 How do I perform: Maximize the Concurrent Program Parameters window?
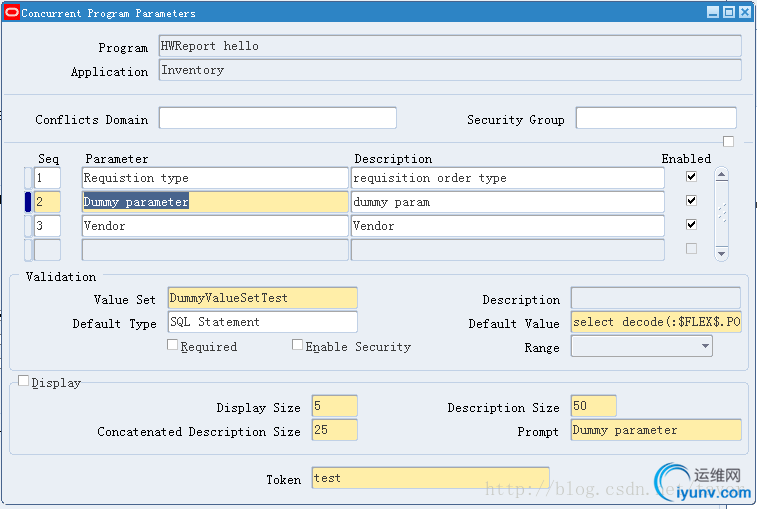[x=729, y=13]
